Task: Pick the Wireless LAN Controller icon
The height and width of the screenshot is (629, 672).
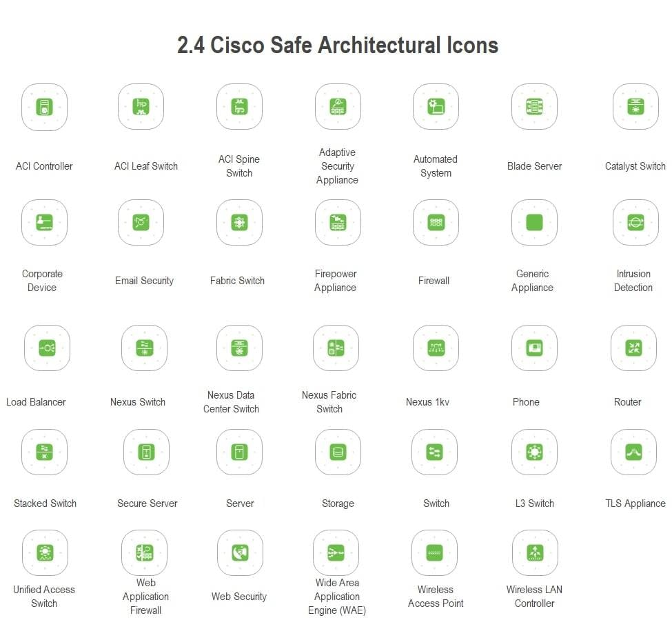Action: pos(535,552)
